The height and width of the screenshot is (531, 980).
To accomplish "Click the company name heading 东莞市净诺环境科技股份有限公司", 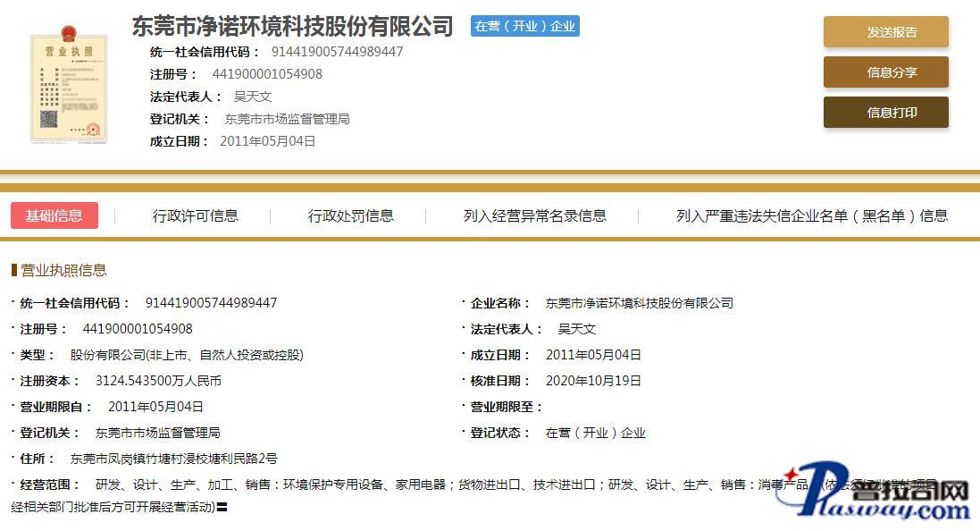I will point(292,26).
